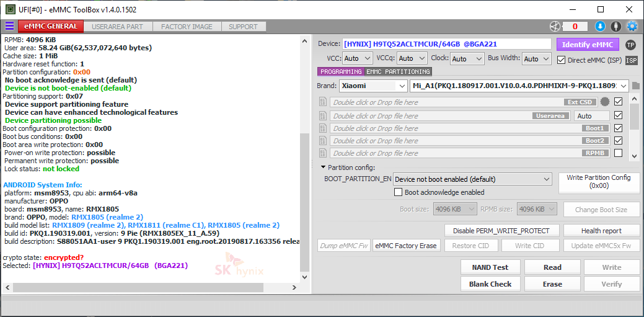Click the black plug connector icon
The width and height of the screenshot is (644, 317).
click(615, 26)
